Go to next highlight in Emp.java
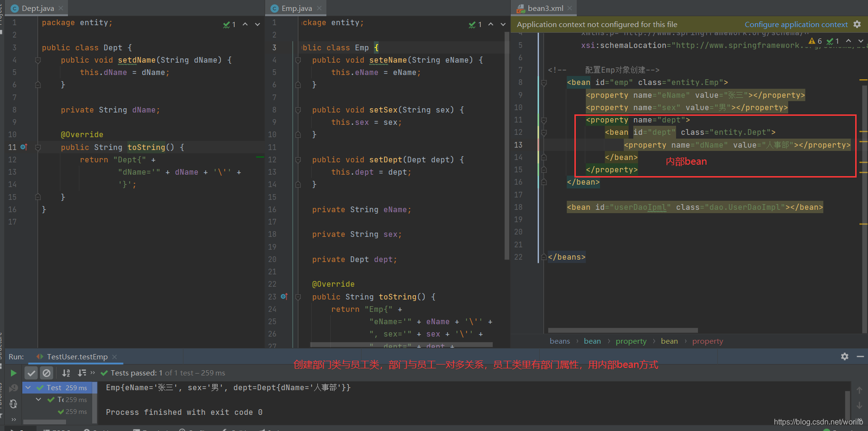The image size is (868, 431). 503,24
